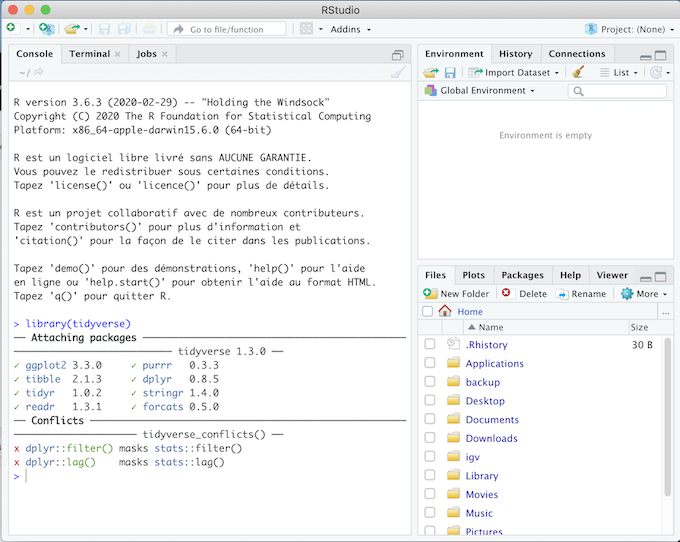Open the Downloads folder link
Screen dimensions: 680x542
point(491,438)
